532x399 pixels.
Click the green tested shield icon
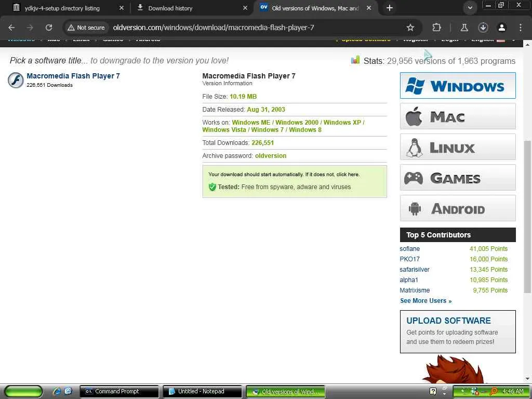(212, 187)
